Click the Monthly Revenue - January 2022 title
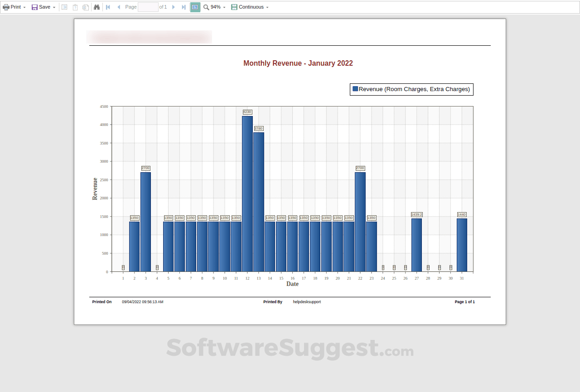Image resolution: width=580 pixels, height=392 pixels. click(298, 63)
